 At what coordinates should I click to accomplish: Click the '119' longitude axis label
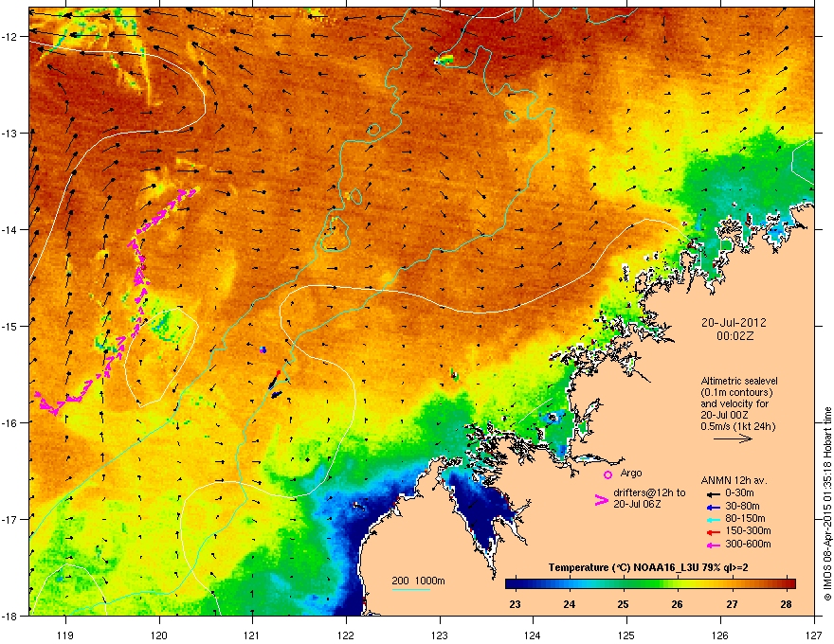click(x=65, y=635)
